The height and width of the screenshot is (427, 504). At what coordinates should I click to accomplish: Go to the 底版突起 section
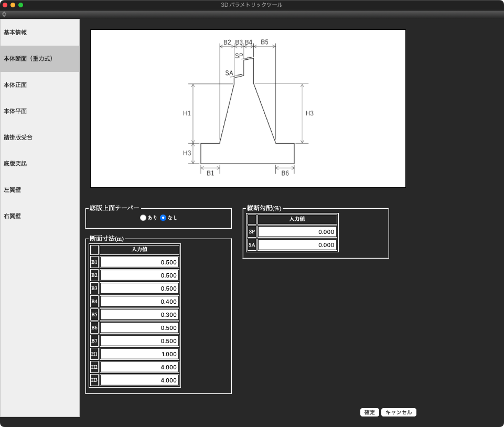pos(40,164)
